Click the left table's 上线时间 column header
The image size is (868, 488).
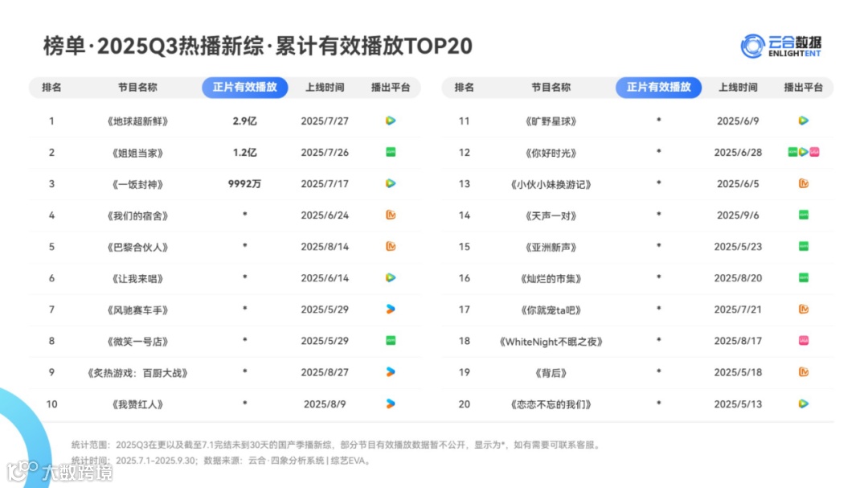(x=325, y=88)
